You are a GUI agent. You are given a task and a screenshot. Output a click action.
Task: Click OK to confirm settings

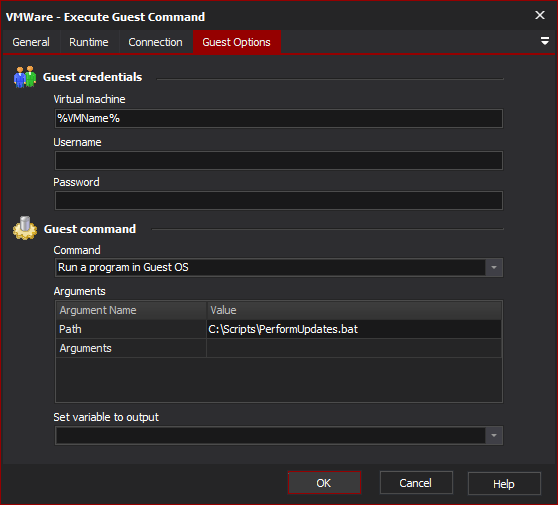pos(324,483)
